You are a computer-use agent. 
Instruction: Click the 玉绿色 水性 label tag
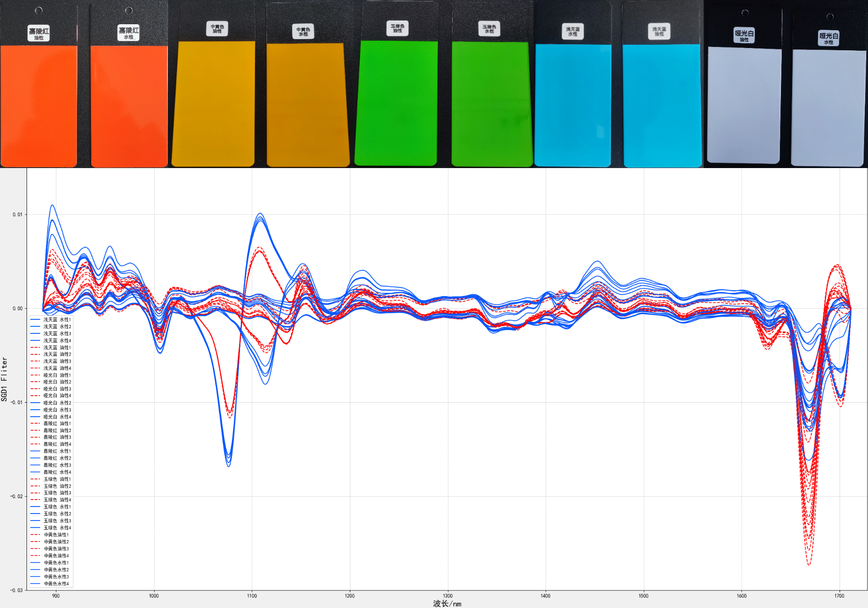click(489, 29)
